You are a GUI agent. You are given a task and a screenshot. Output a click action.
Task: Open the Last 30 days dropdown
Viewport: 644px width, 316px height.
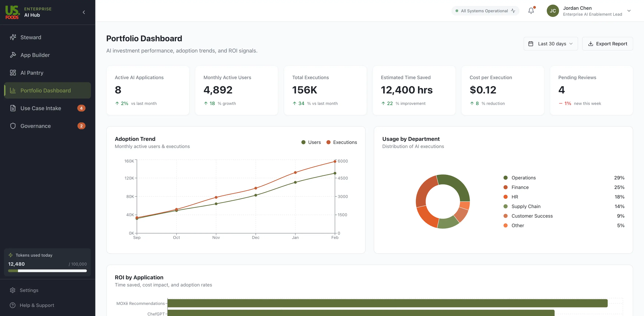(551, 44)
